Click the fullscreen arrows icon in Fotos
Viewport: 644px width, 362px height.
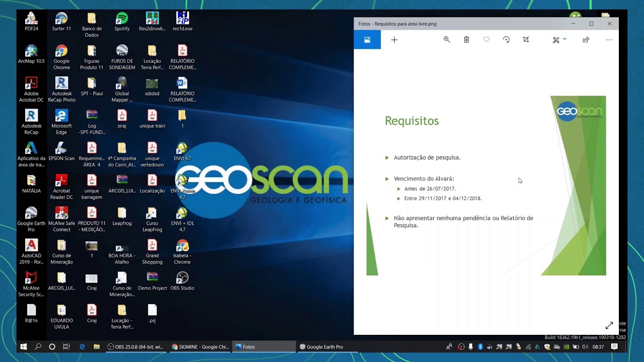click(x=609, y=325)
